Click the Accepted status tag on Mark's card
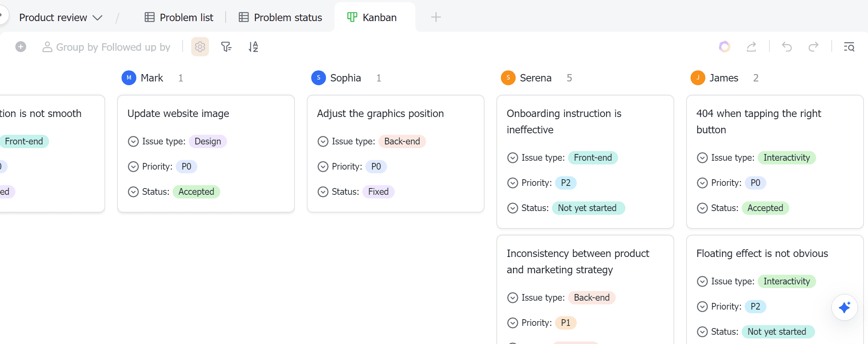This screenshot has width=868, height=344. [x=196, y=192]
